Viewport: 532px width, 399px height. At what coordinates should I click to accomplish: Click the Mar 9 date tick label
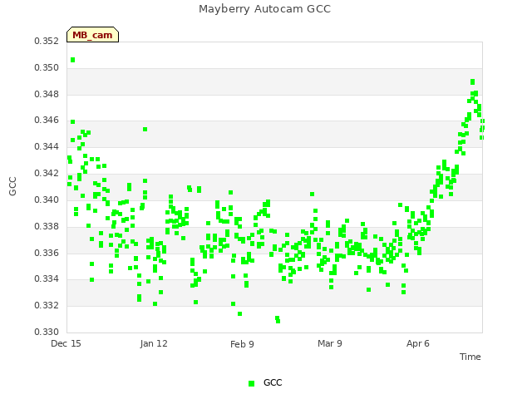pyautogui.click(x=330, y=343)
